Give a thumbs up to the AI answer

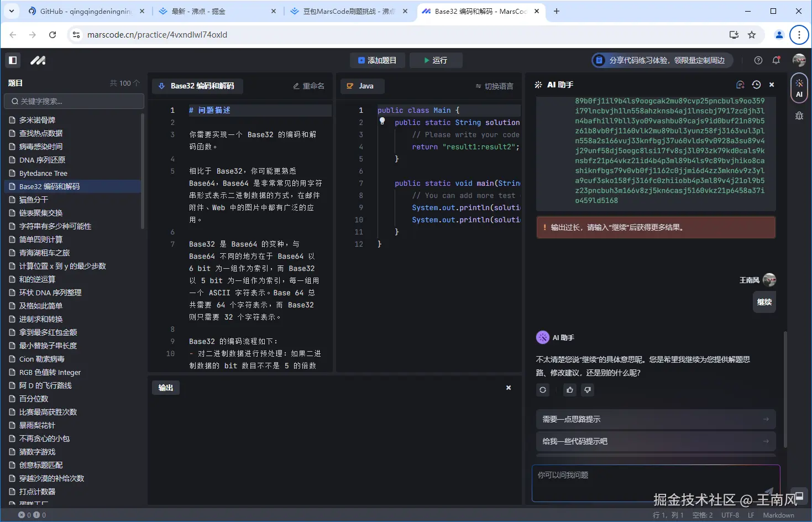pos(569,390)
